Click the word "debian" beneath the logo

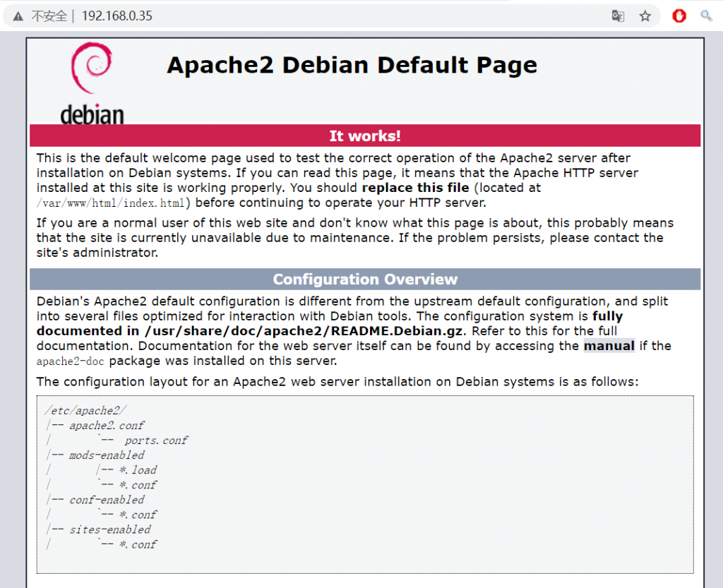(x=92, y=114)
